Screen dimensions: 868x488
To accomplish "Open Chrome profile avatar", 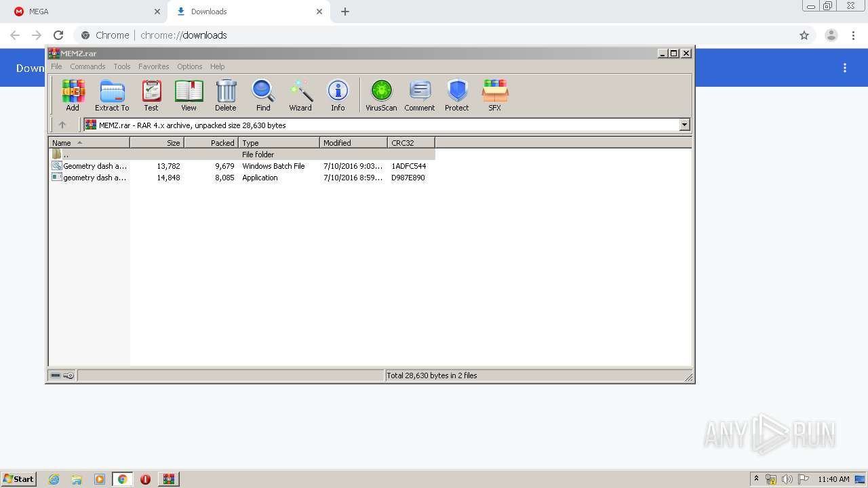I will point(831,35).
